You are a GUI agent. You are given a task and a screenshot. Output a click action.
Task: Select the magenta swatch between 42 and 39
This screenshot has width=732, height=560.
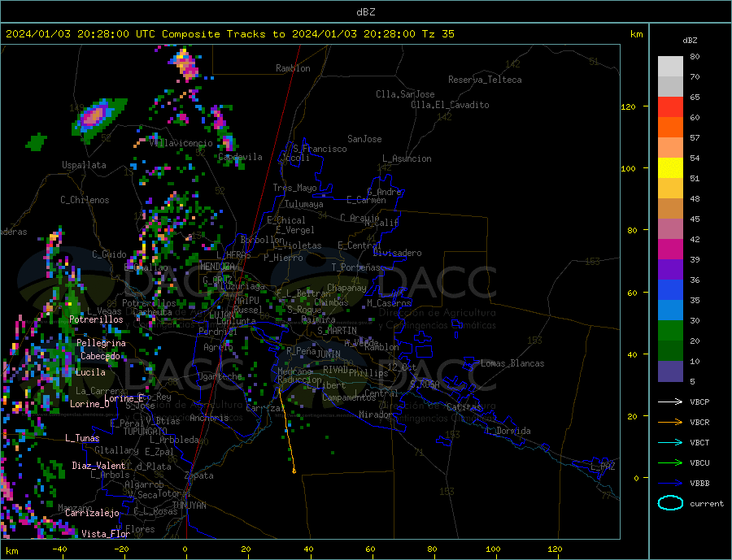tap(670, 250)
